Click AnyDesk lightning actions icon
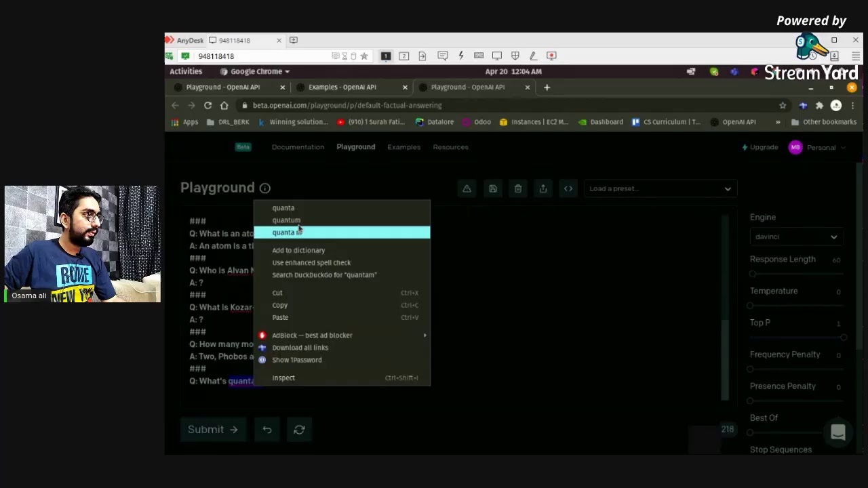 pyautogui.click(x=461, y=56)
